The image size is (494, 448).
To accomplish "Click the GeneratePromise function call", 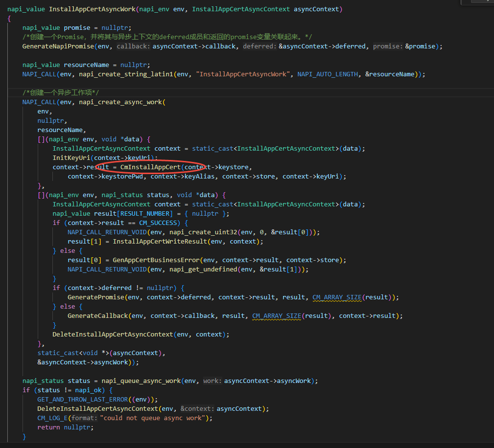I will point(96,297).
